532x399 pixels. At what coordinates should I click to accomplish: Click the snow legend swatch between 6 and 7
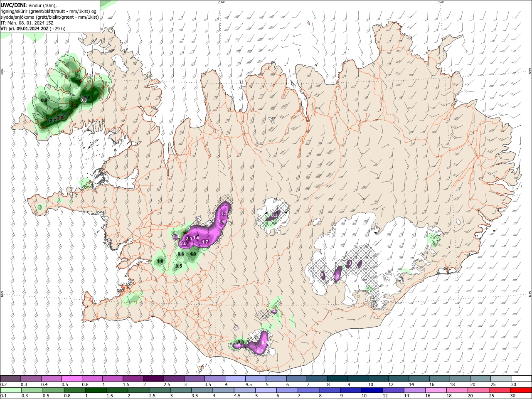(296, 379)
